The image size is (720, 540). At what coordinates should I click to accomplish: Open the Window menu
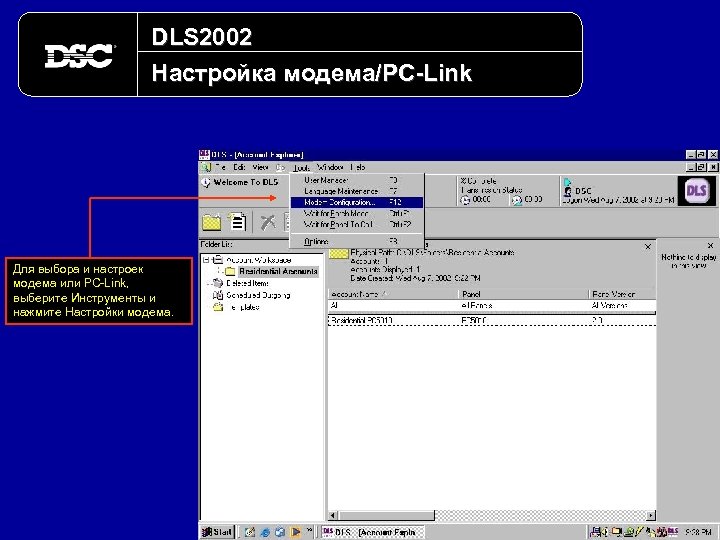coord(330,167)
